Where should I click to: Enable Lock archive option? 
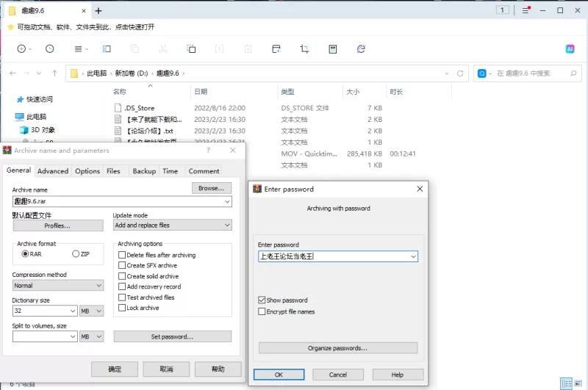[122, 308]
